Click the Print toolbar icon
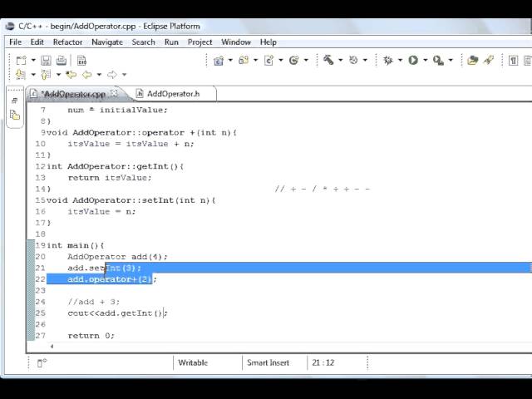 coord(62,60)
